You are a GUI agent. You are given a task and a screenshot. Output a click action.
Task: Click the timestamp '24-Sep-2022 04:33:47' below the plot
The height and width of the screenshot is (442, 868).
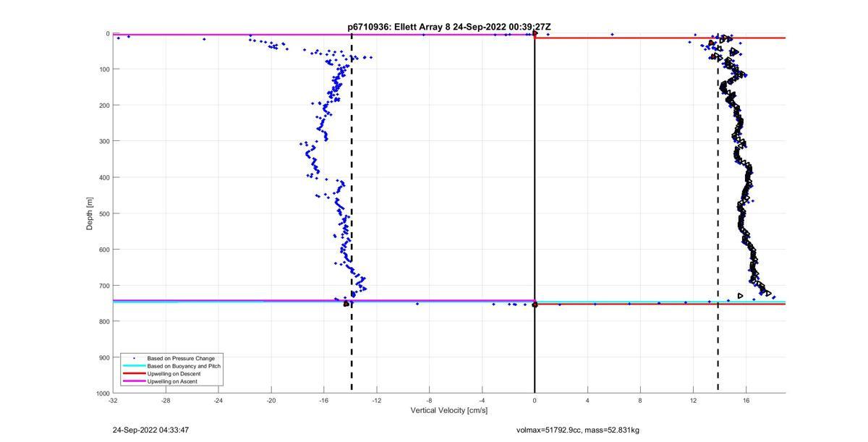[150, 430]
